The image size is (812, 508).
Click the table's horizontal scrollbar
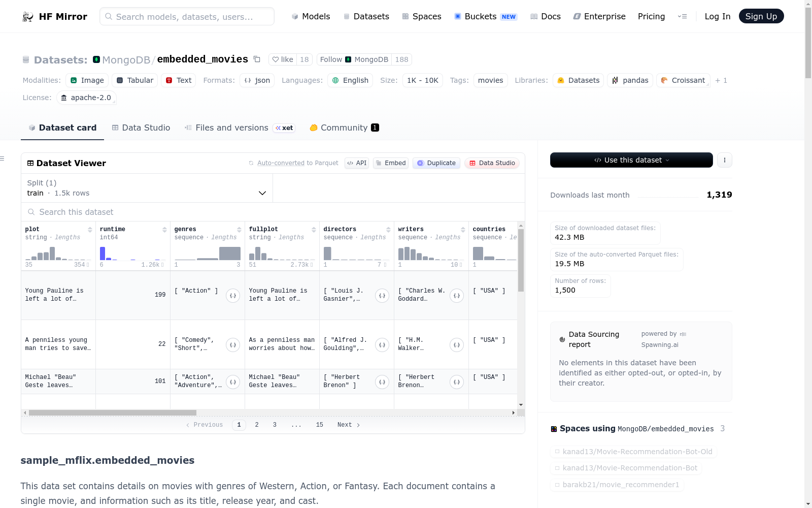pos(113,412)
